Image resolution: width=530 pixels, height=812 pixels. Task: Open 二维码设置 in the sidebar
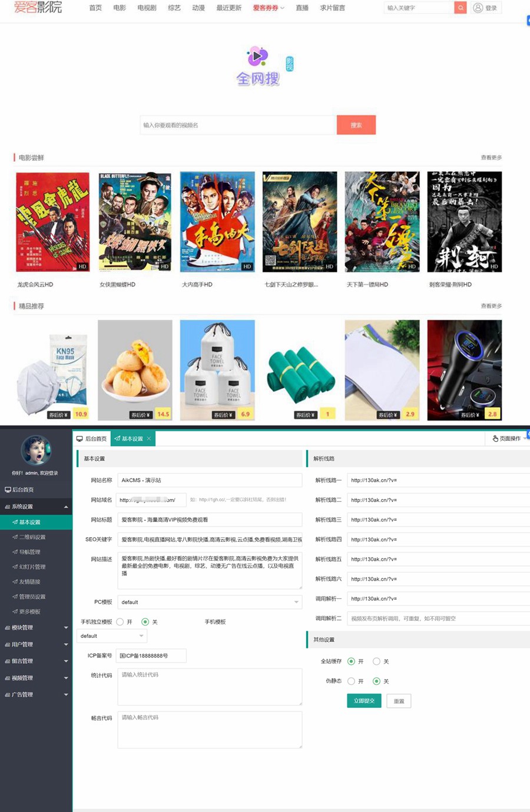[32, 537]
